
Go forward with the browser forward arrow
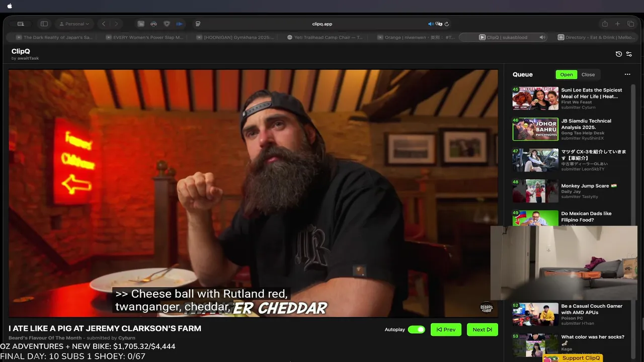[x=116, y=24]
